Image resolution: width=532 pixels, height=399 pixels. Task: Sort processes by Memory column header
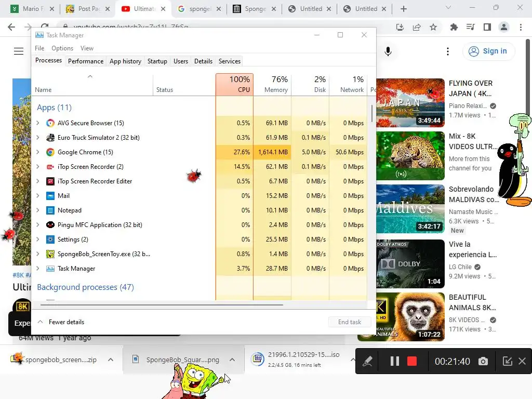(x=272, y=85)
